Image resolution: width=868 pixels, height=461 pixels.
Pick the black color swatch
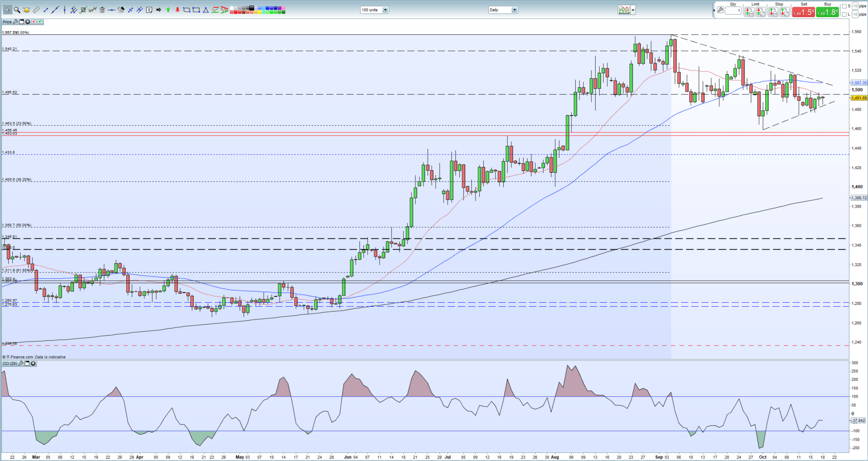tap(252, 8)
